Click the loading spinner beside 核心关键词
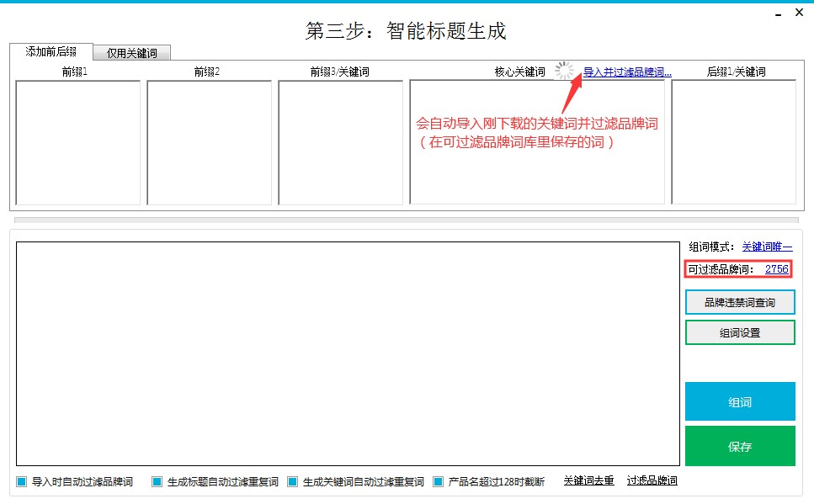 (x=565, y=72)
